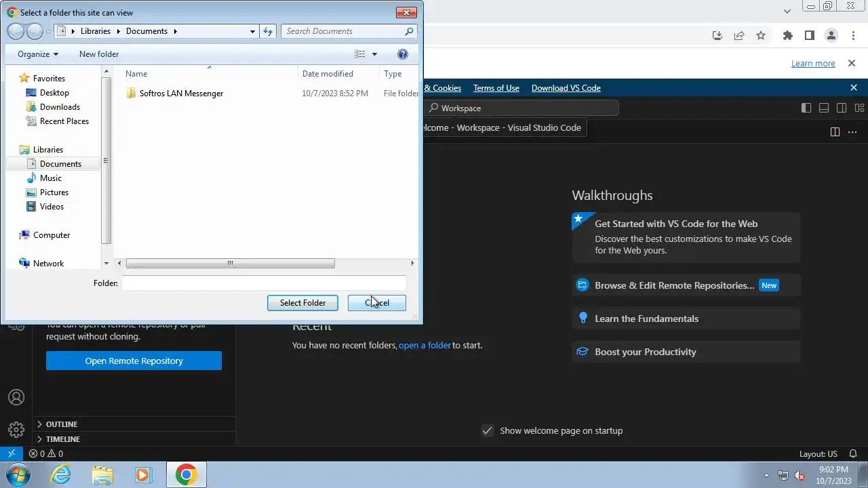The width and height of the screenshot is (868, 488).
Task: Open Get Started with VS Code walkthrough
Action: [x=686, y=237]
